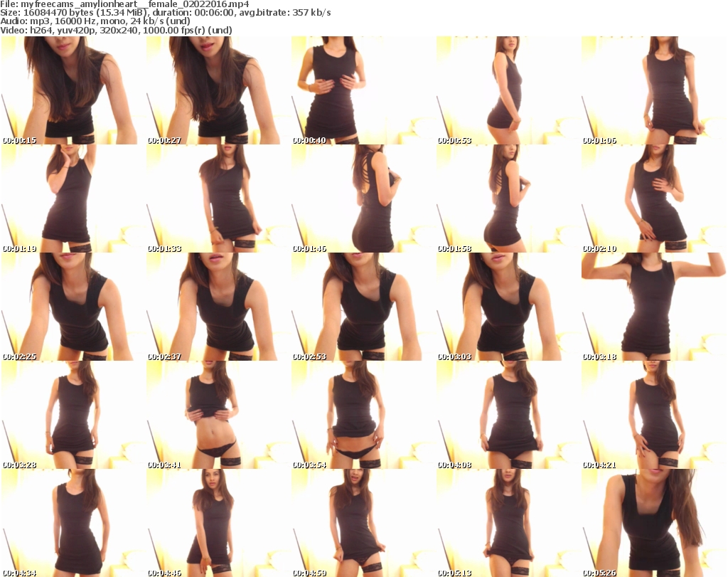Select the thumbnail stamped 00:02:37

click(219, 307)
